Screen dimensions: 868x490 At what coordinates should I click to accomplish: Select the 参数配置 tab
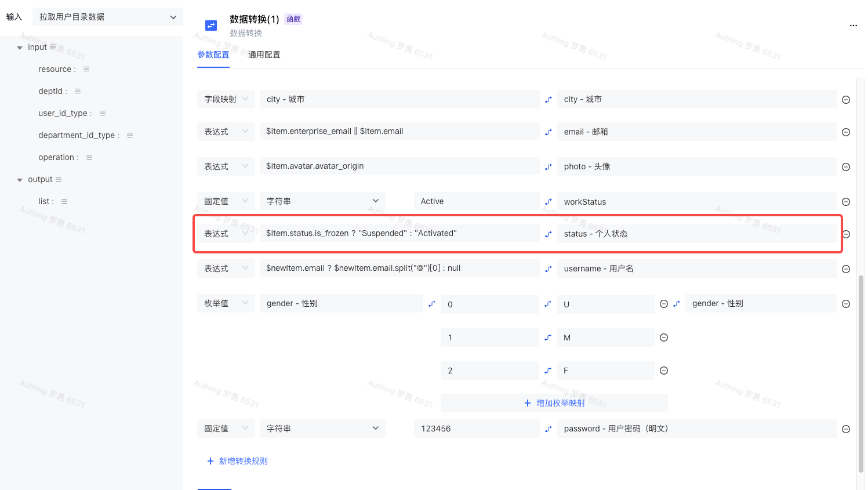point(213,55)
